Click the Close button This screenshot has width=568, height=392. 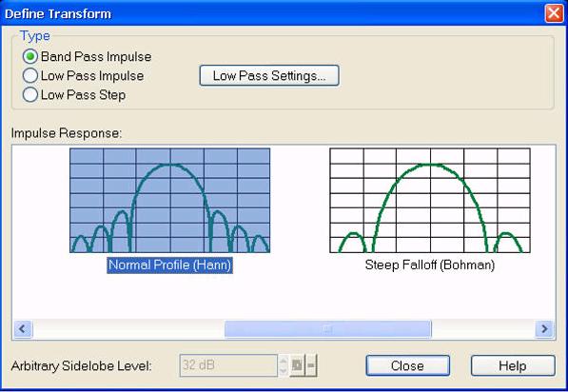(x=408, y=365)
